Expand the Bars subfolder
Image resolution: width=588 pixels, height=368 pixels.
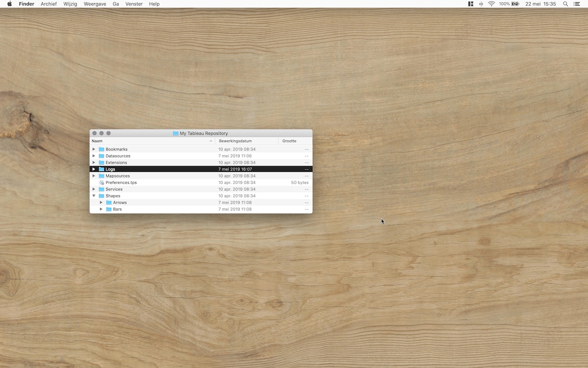[101, 209]
